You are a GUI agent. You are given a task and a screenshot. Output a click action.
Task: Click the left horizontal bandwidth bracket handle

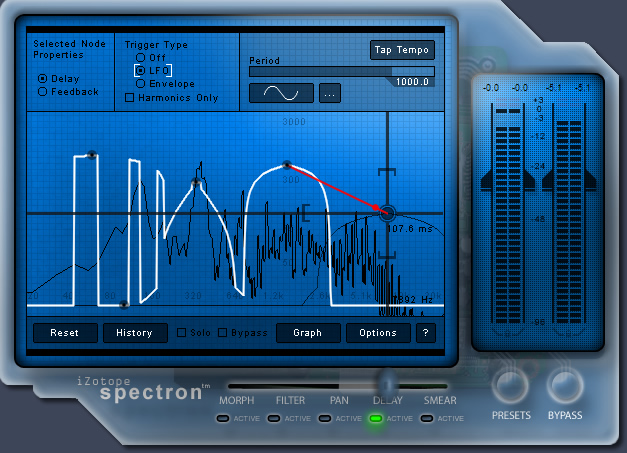click(x=306, y=213)
